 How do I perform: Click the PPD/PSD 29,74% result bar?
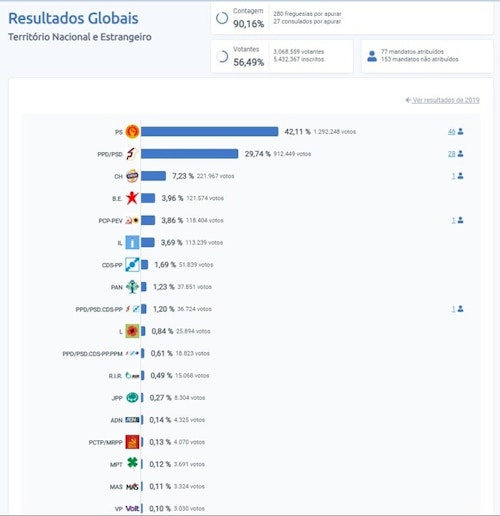pyautogui.click(x=189, y=154)
